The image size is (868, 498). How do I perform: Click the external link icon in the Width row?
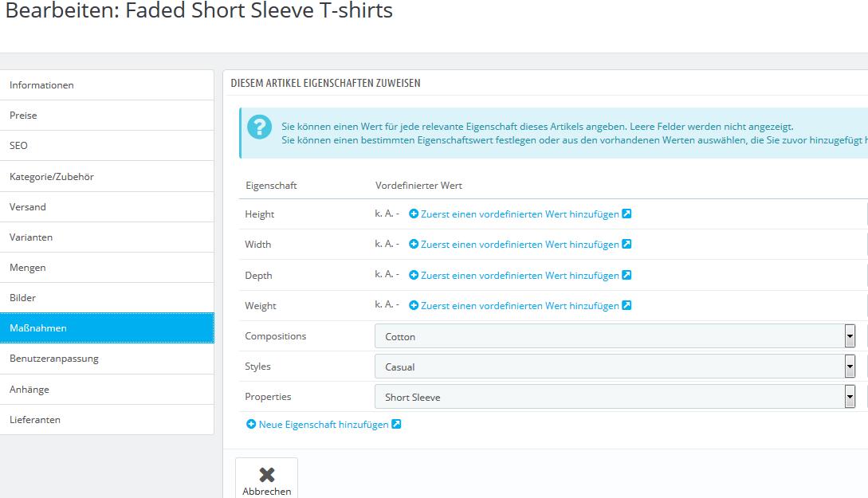(626, 245)
